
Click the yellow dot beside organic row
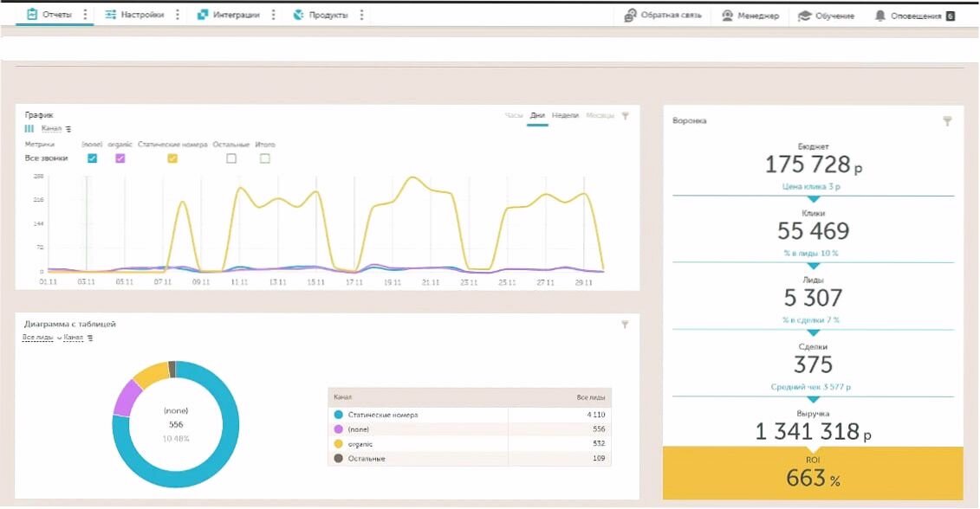[339, 444]
